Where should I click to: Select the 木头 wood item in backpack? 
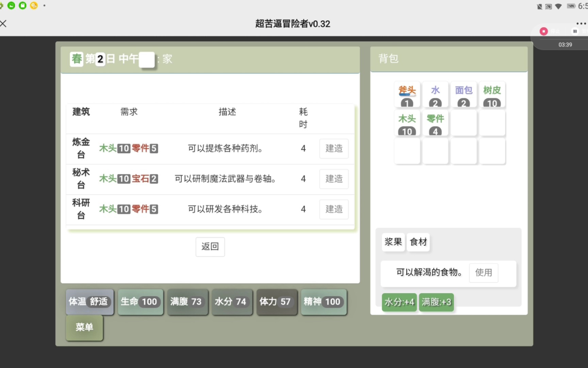[407, 123]
